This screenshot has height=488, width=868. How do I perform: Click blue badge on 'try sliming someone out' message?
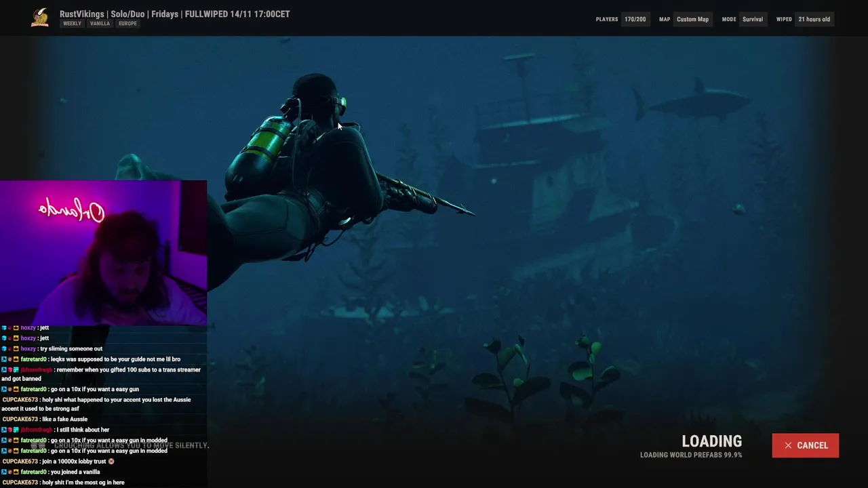click(4, 349)
